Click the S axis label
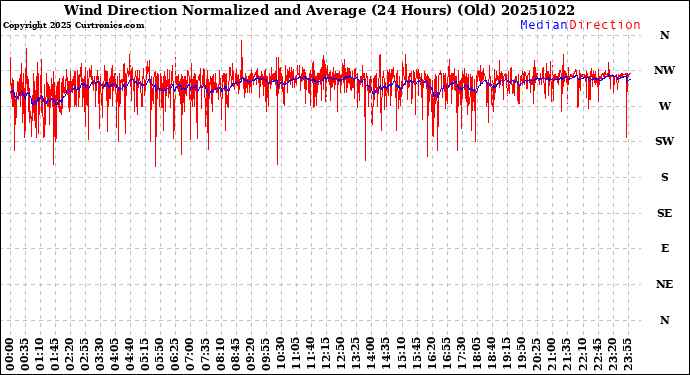690x375 pixels. click(664, 177)
